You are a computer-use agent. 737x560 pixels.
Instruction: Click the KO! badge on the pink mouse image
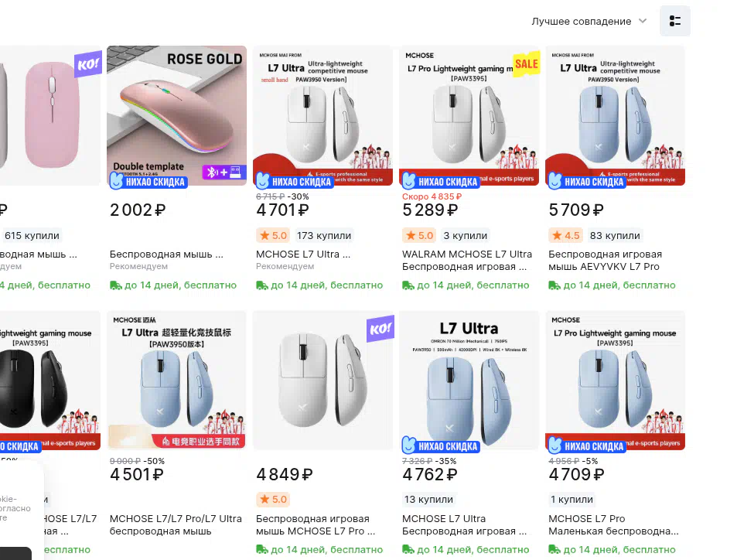(88, 63)
